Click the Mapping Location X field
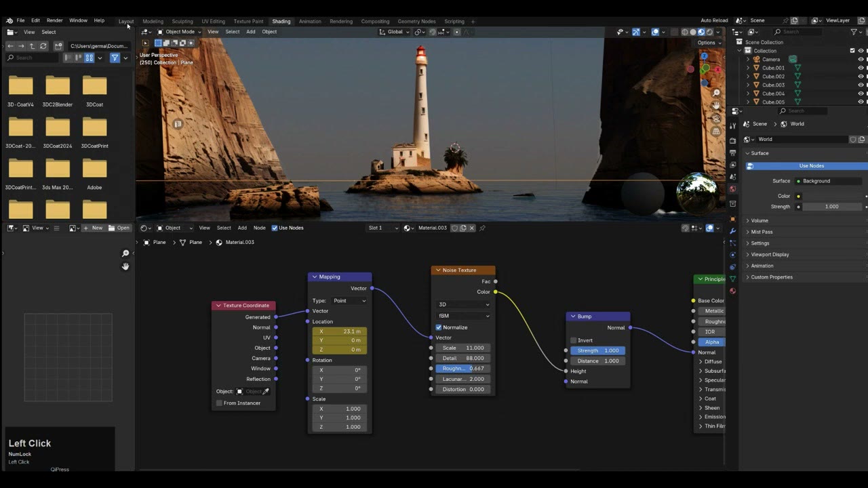This screenshot has width=868, height=488. (x=339, y=331)
